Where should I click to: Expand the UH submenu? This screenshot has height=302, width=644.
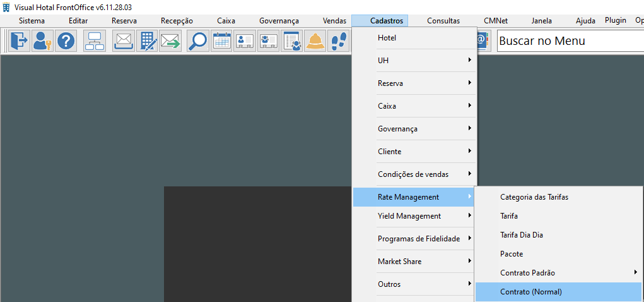click(x=414, y=61)
